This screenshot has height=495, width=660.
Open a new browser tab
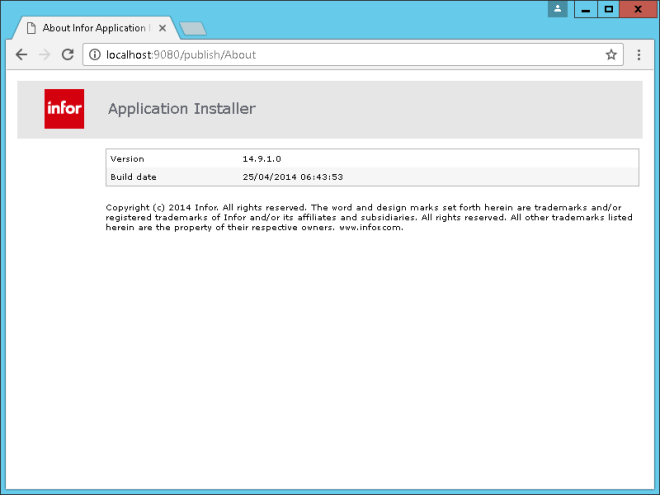[x=193, y=28]
